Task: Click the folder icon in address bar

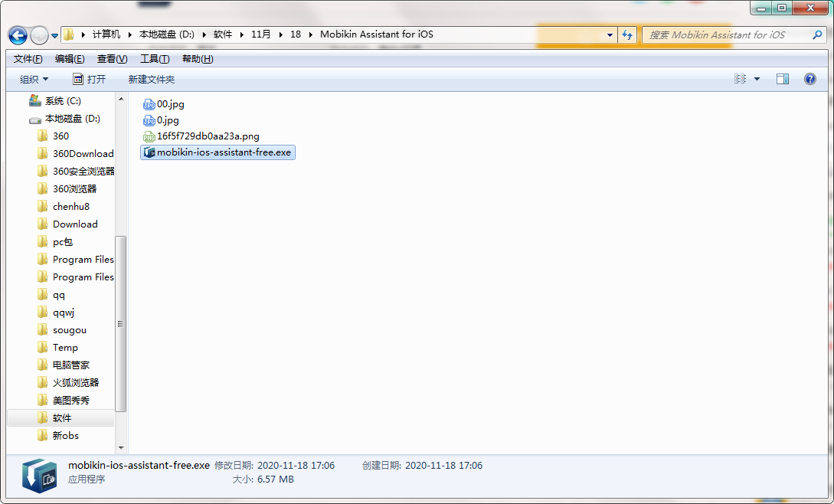Action: (69, 34)
